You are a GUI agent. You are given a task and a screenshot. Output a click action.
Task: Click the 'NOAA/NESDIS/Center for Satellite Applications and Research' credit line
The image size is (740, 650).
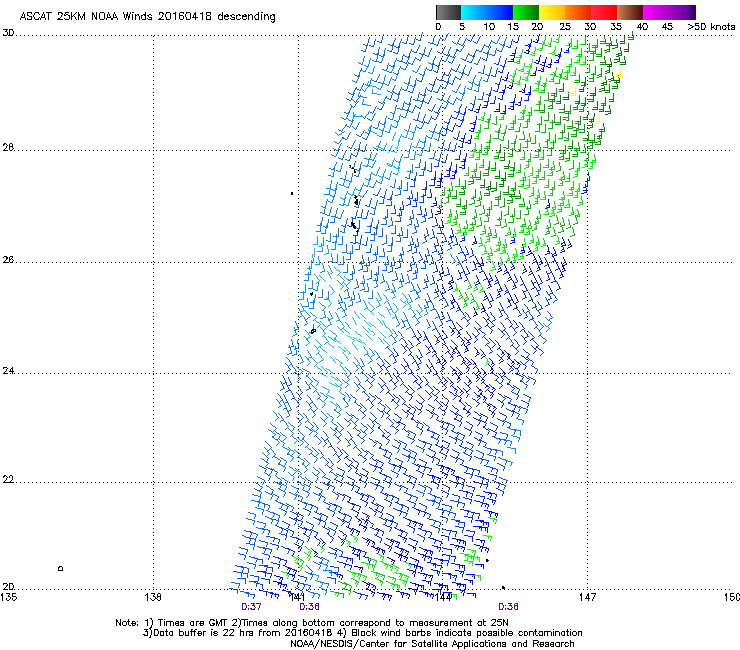click(x=432, y=644)
